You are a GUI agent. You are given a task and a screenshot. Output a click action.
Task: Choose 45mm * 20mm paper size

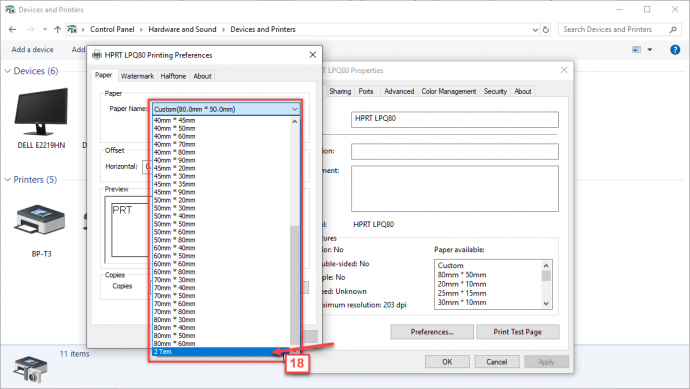coord(221,169)
